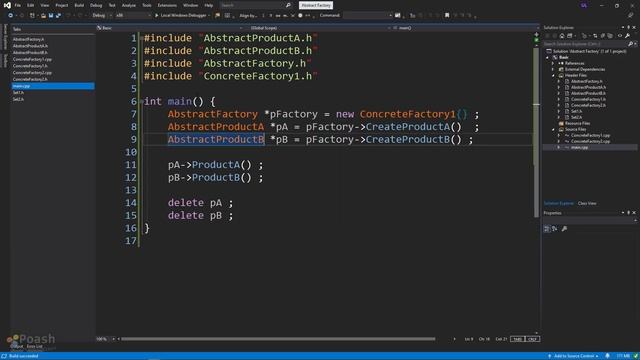Click the user account avatar icon
The width and height of the screenshot is (640, 360).
pyautogui.click(x=584, y=5)
